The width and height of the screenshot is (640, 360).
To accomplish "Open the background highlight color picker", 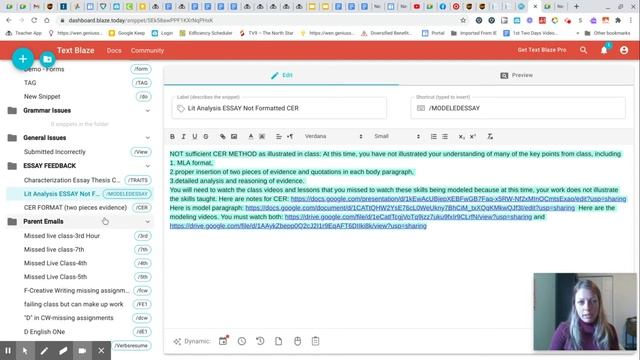I will click(x=262, y=136).
